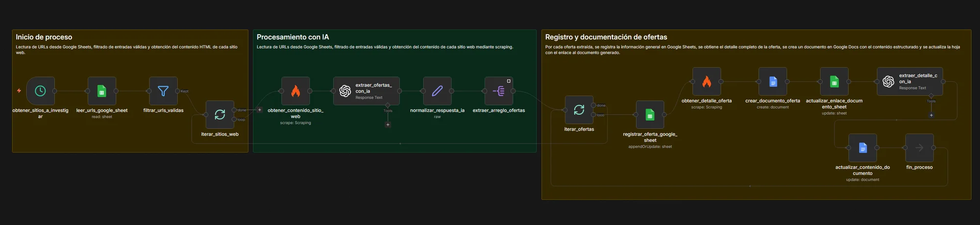Add a tool under extraer_detalle_con_ia Tools
Image resolution: width=980 pixels, height=225 pixels.
(x=931, y=115)
